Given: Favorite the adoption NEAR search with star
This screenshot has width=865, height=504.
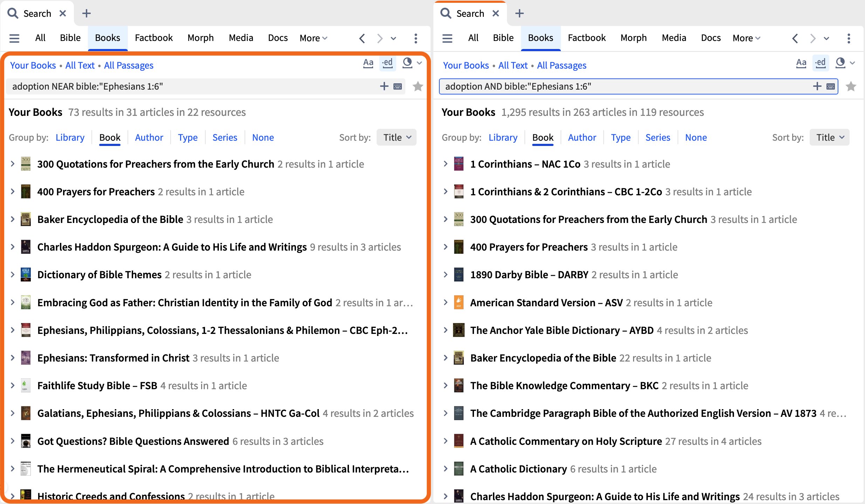Looking at the screenshot, I should [418, 86].
